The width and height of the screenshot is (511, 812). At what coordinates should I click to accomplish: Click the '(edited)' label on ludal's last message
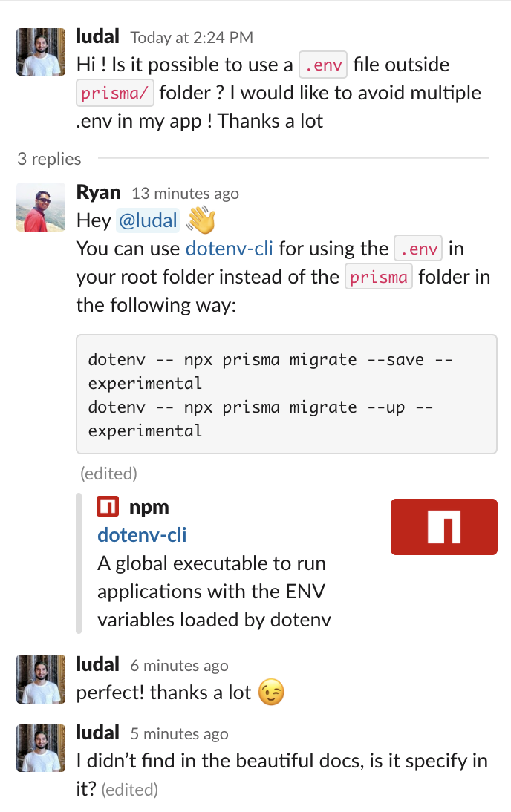[x=130, y=790]
